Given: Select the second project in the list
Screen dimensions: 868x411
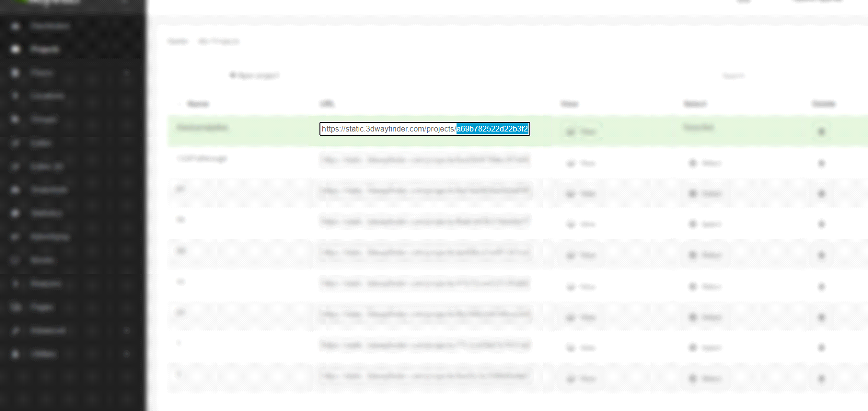Looking at the screenshot, I should [705, 163].
